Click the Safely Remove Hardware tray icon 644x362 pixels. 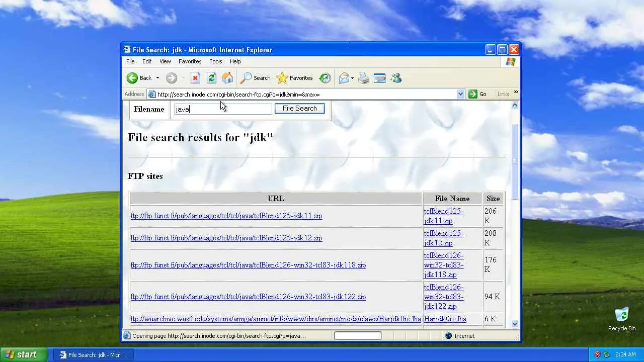coord(606,354)
